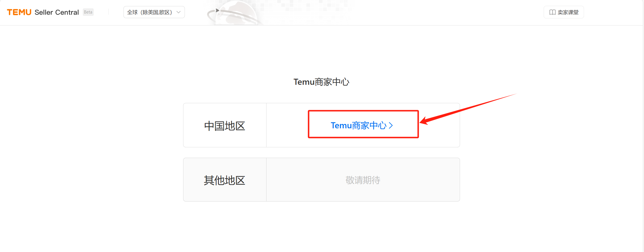The width and height of the screenshot is (644, 252).
Task: Click the vertical scrollbar on the right edge
Action: click(643, 126)
